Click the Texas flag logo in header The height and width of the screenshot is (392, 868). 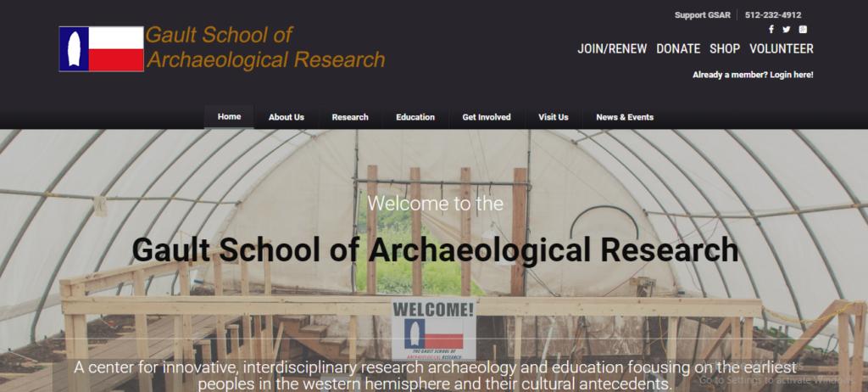click(x=102, y=49)
